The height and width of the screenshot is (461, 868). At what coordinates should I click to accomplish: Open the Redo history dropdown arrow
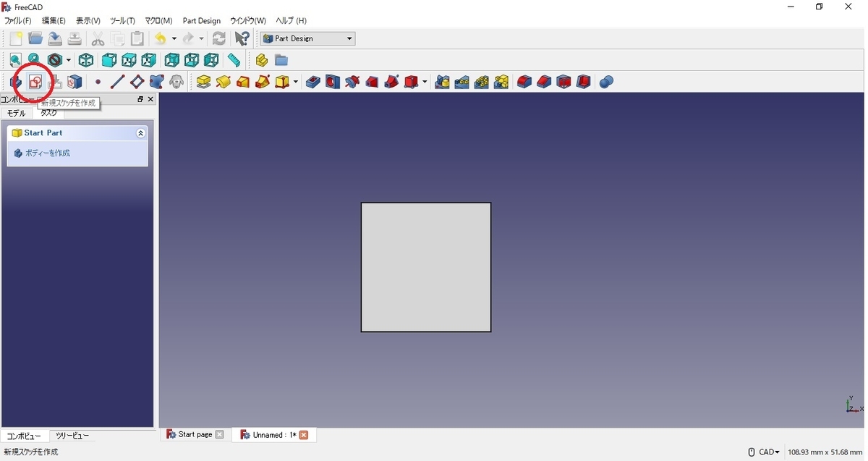(x=202, y=38)
